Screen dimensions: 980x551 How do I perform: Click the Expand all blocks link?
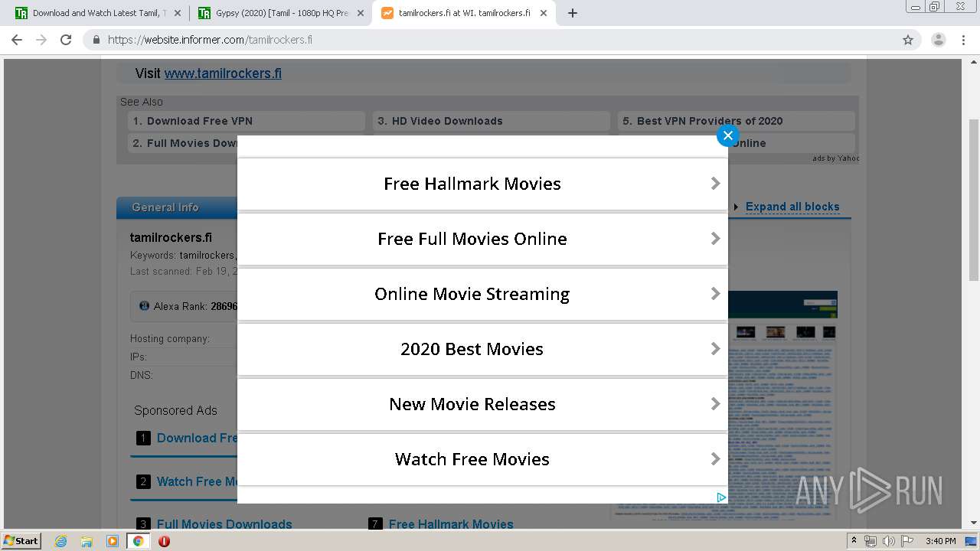tap(792, 207)
